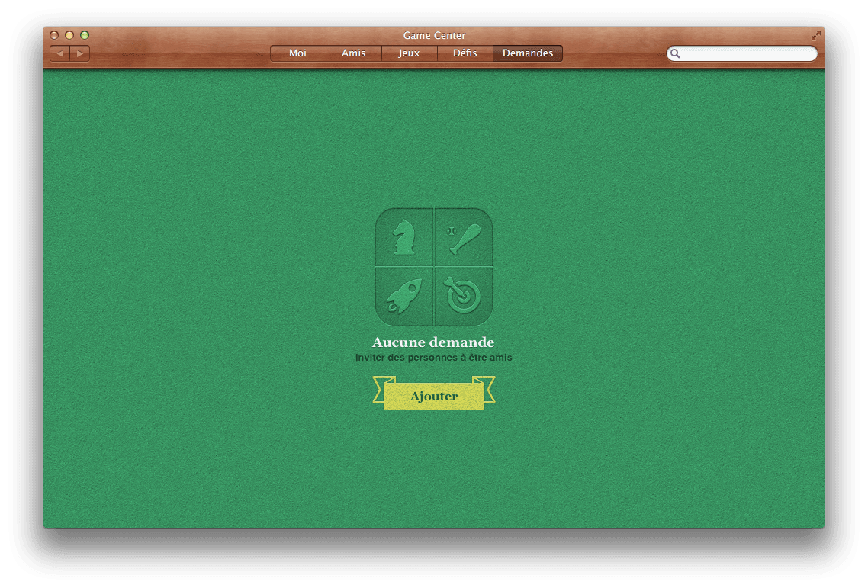
Task: Select the Jeux tab
Action: (x=409, y=53)
